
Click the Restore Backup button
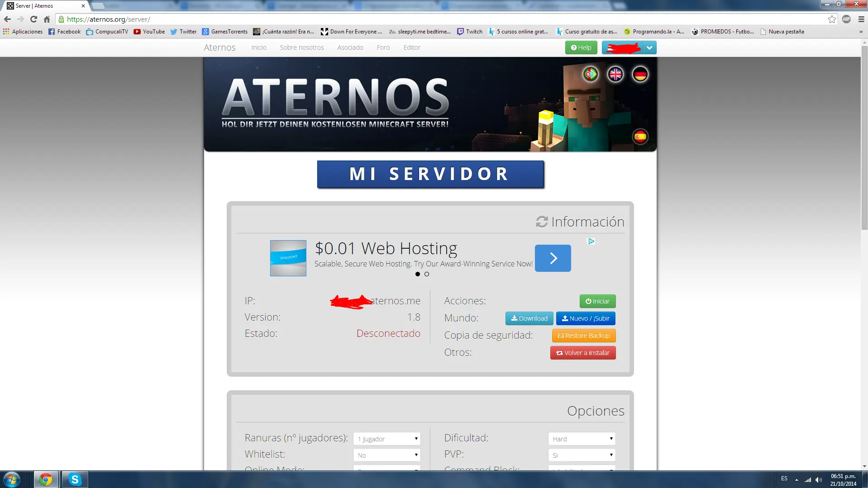(x=584, y=336)
